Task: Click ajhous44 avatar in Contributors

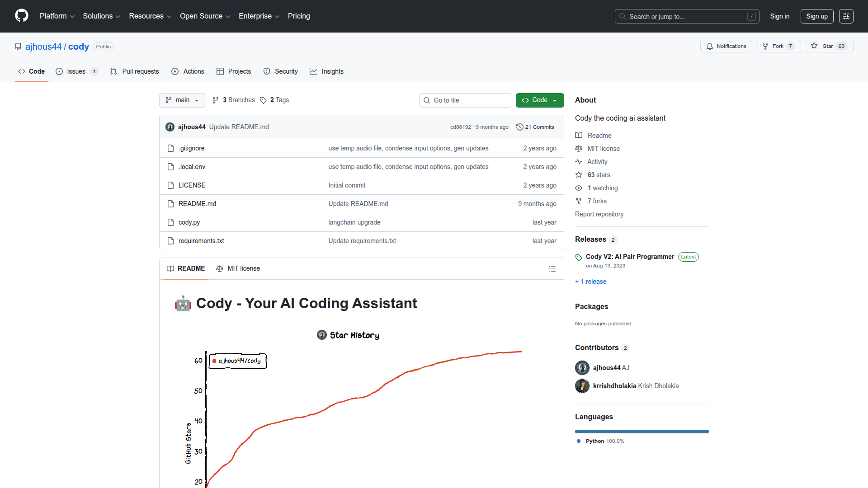Action: 582,368
